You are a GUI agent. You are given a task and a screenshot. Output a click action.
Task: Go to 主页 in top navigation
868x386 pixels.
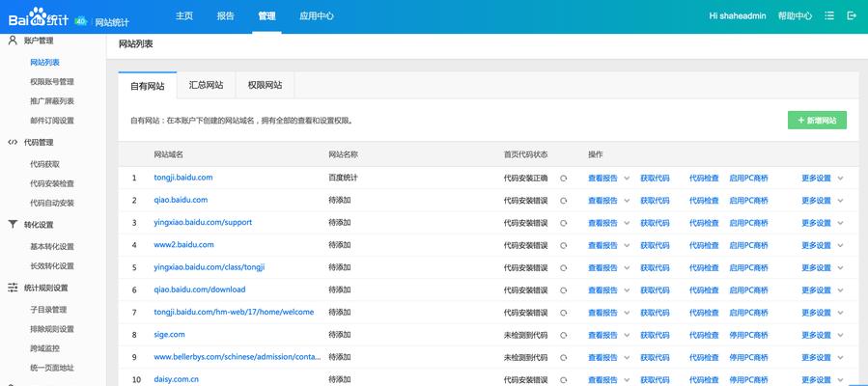click(x=183, y=16)
